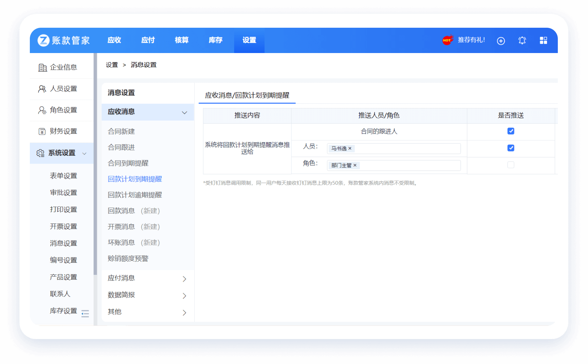Check the push checkbox in 角色 row
The height and width of the screenshot is (364, 588).
[511, 165]
